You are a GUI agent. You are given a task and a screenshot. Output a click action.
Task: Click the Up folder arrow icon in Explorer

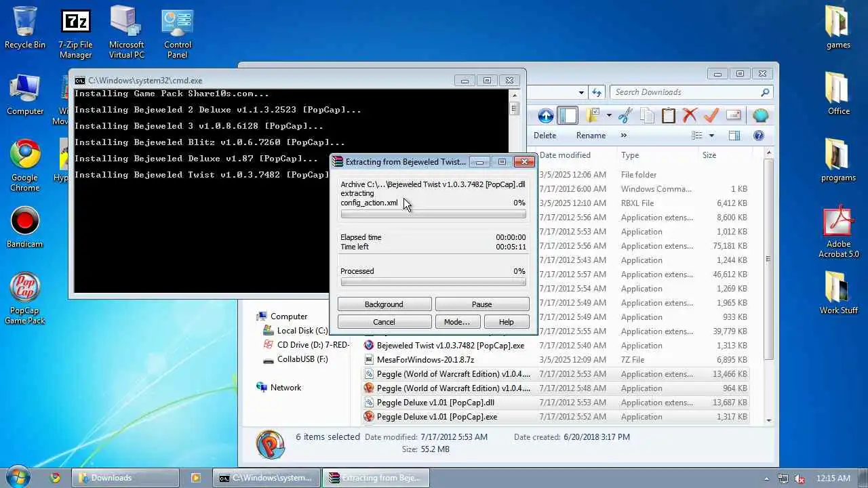546,116
